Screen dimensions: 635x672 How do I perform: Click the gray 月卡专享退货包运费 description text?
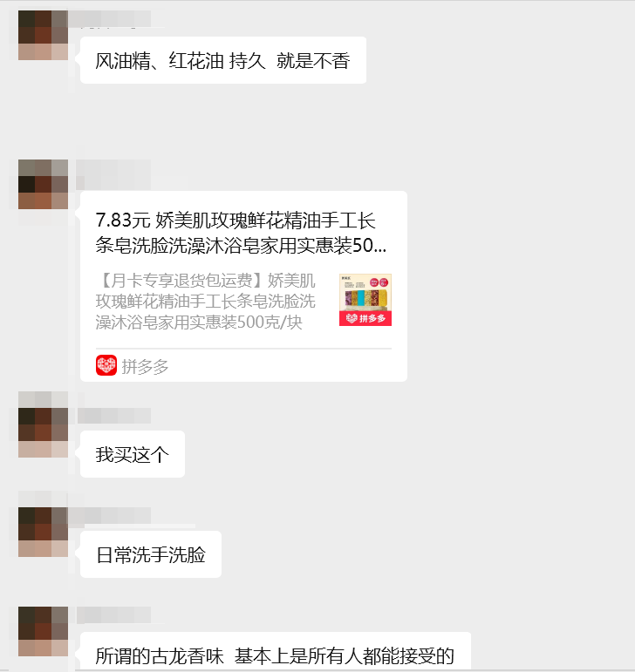[x=205, y=302]
